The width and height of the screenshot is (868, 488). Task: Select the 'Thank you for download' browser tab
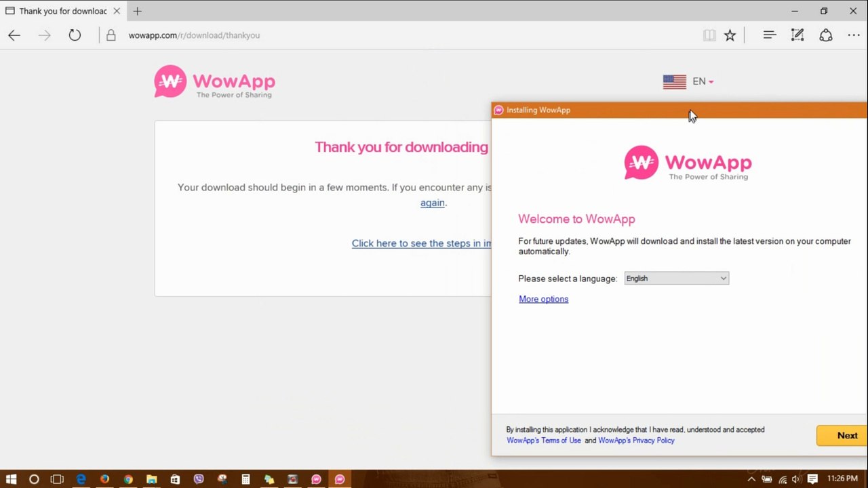[x=62, y=11]
